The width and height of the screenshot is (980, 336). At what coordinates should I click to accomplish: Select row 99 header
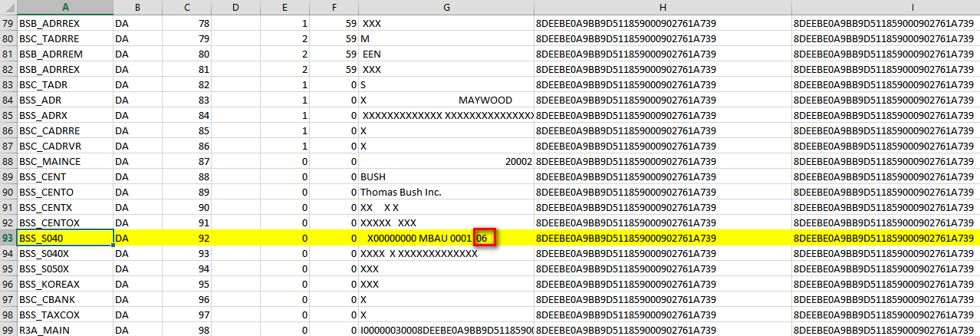(x=8, y=331)
